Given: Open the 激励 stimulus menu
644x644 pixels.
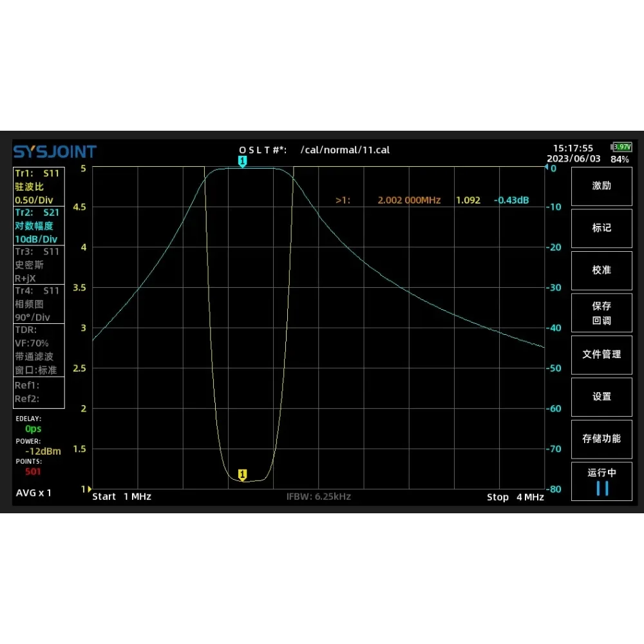Looking at the screenshot, I should click(601, 186).
